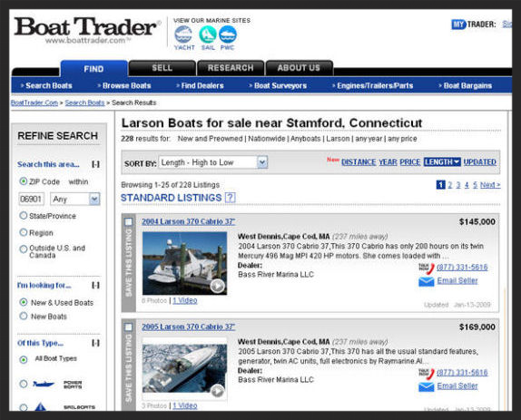
Task: Select All Boat Types radio button
Action: 24,359
